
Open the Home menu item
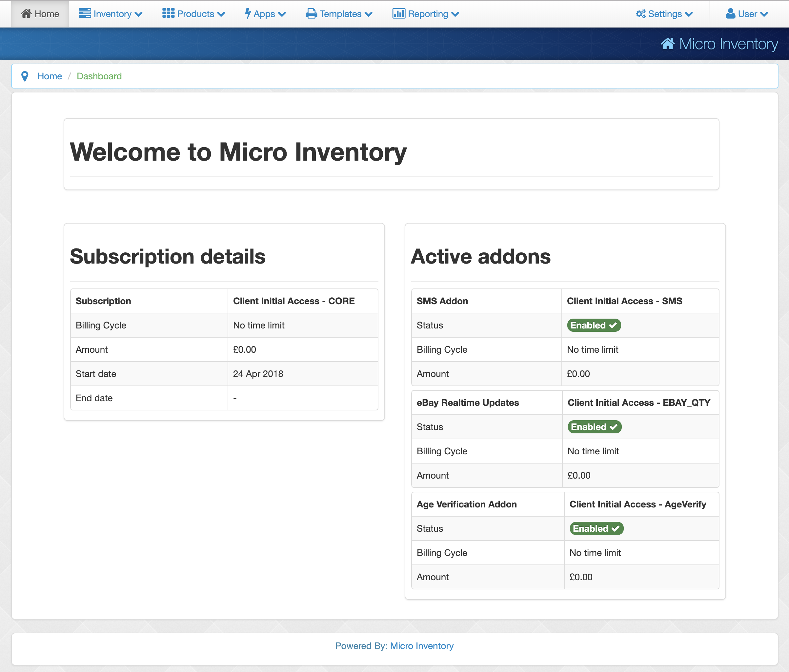click(x=40, y=14)
